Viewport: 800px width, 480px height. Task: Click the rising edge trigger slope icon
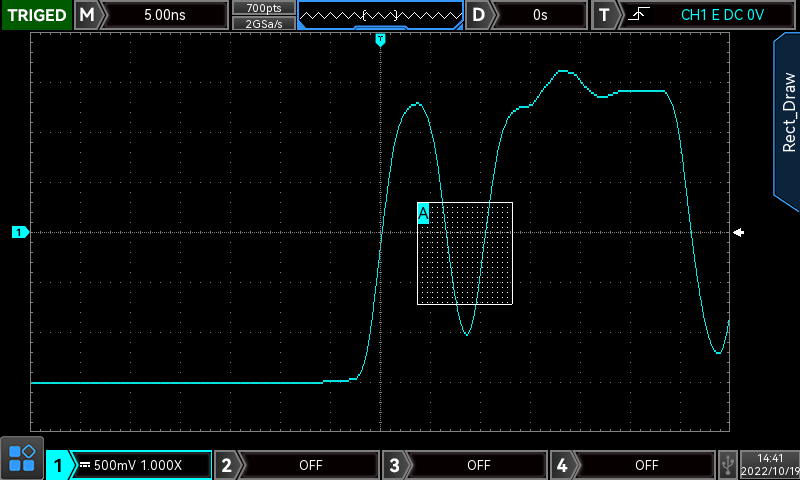coord(636,15)
